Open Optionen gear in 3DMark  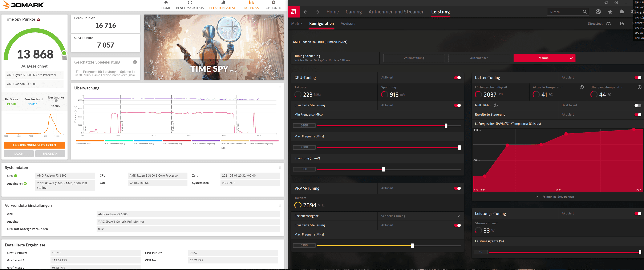click(x=273, y=5)
